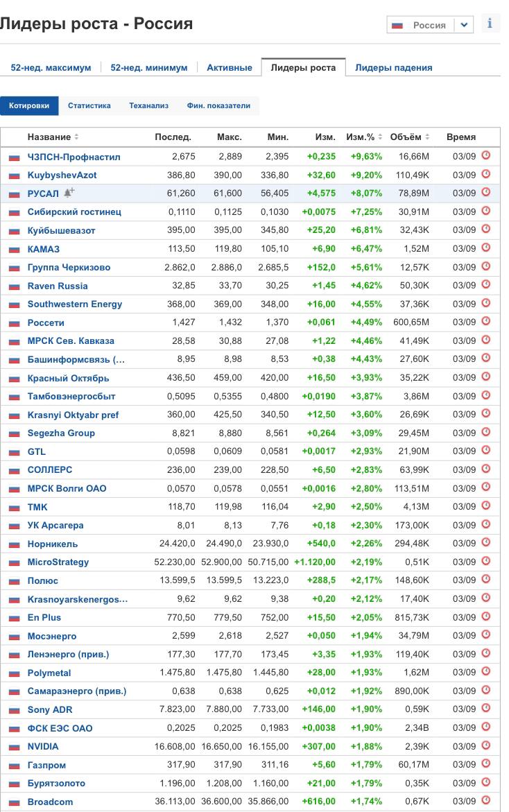Image resolution: width=509 pixels, height=812 pixels.
Task: Open the Активные tab
Action: pos(230,68)
